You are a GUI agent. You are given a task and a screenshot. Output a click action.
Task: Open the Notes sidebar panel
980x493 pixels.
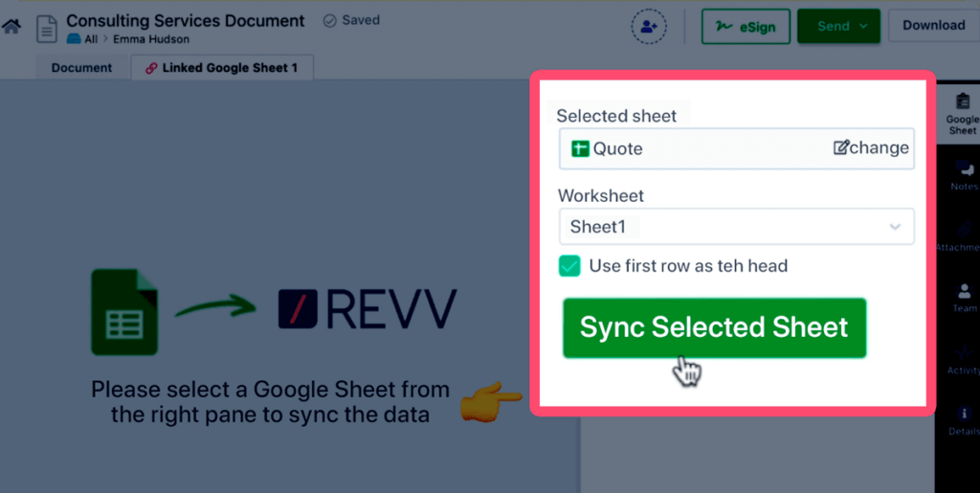pos(964,175)
